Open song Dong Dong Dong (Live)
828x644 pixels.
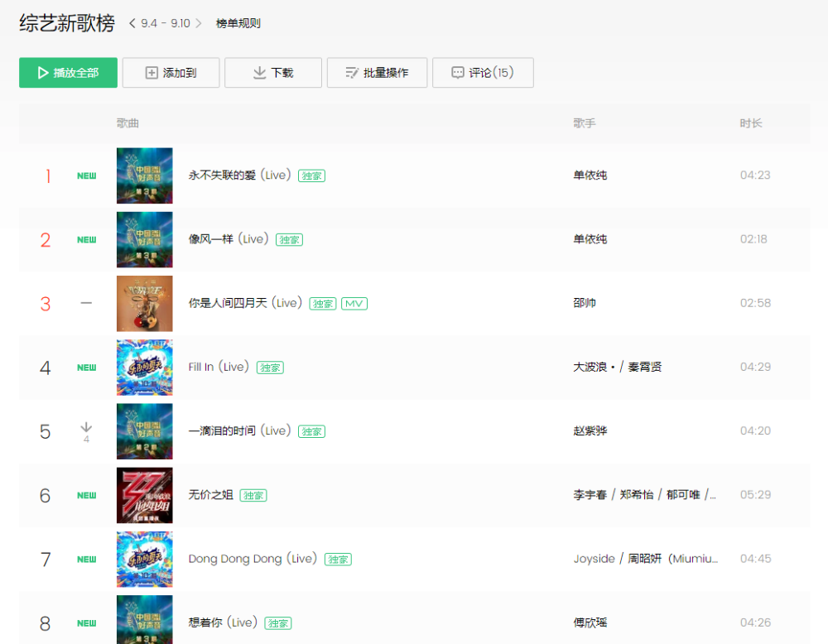253,559
